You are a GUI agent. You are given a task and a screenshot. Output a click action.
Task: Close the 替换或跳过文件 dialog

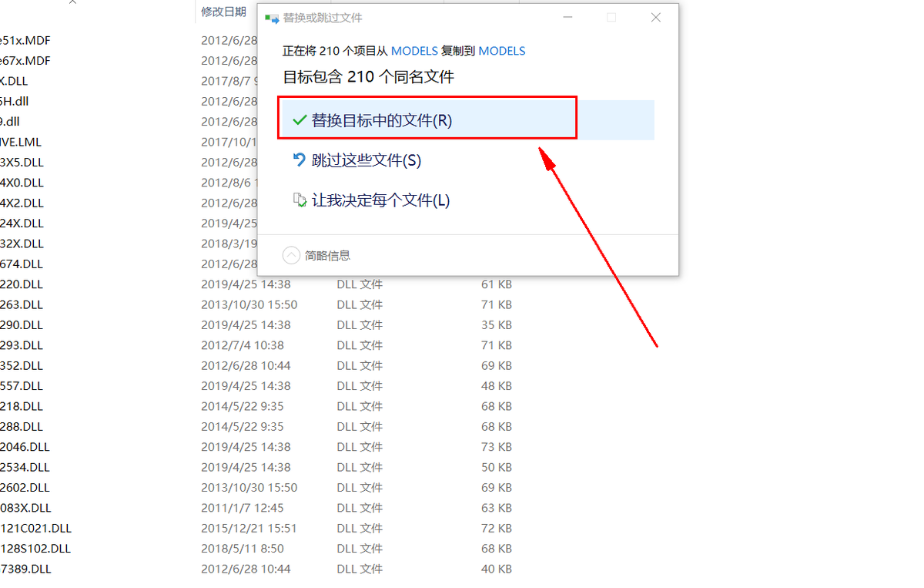point(656,18)
